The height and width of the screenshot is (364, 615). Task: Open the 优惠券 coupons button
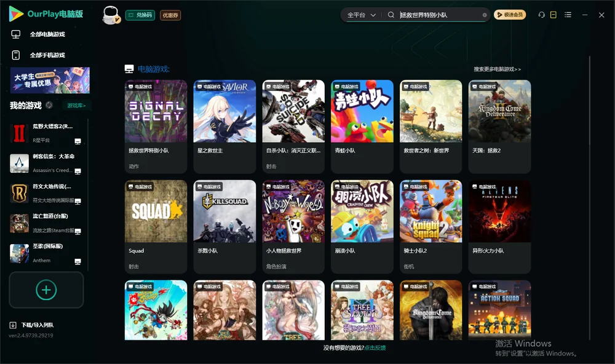(x=170, y=15)
